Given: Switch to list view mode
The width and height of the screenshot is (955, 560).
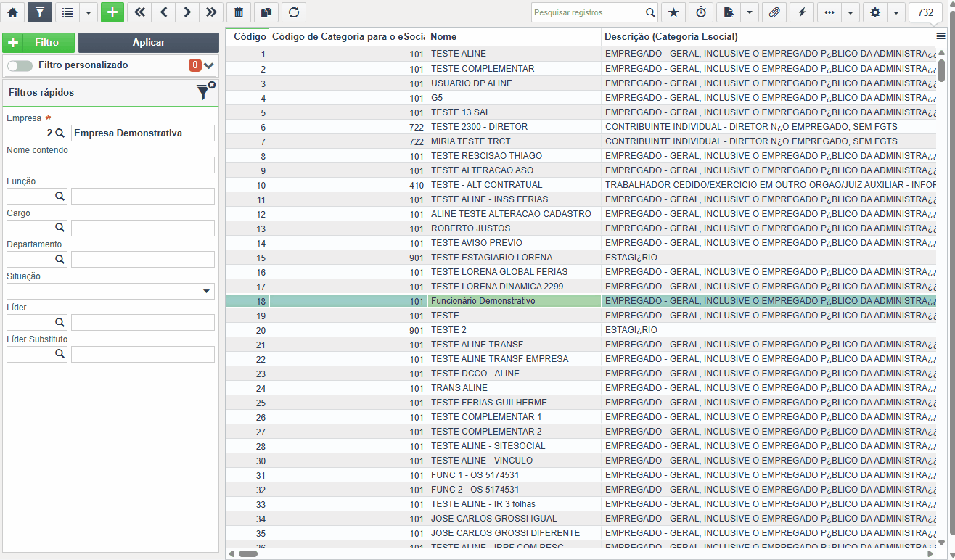Looking at the screenshot, I should pyautogui.click(x=67, y=12).
